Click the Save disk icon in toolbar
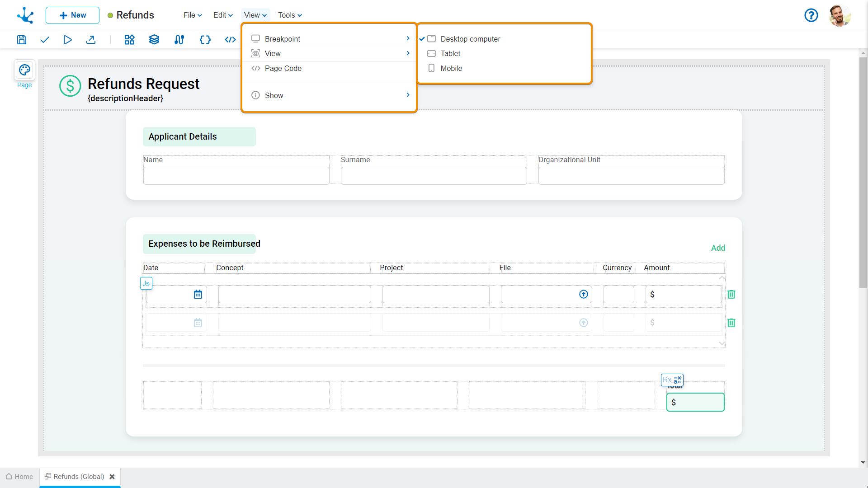Image resolution: width=868 pixels, height=488 pixels. [21, 40]
